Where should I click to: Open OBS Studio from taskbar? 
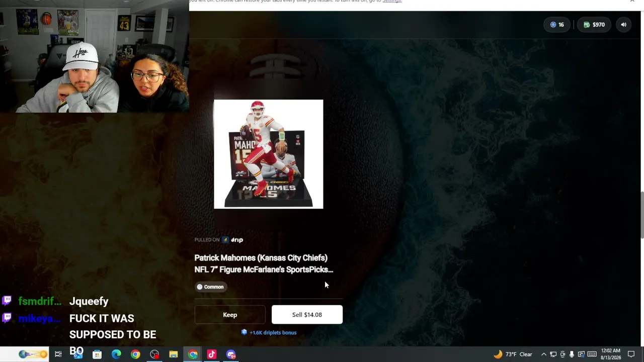point(154,354)
